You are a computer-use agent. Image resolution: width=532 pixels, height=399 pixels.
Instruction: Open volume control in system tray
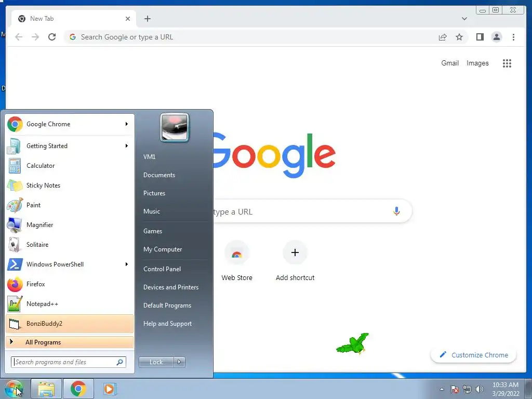point(480,389)
